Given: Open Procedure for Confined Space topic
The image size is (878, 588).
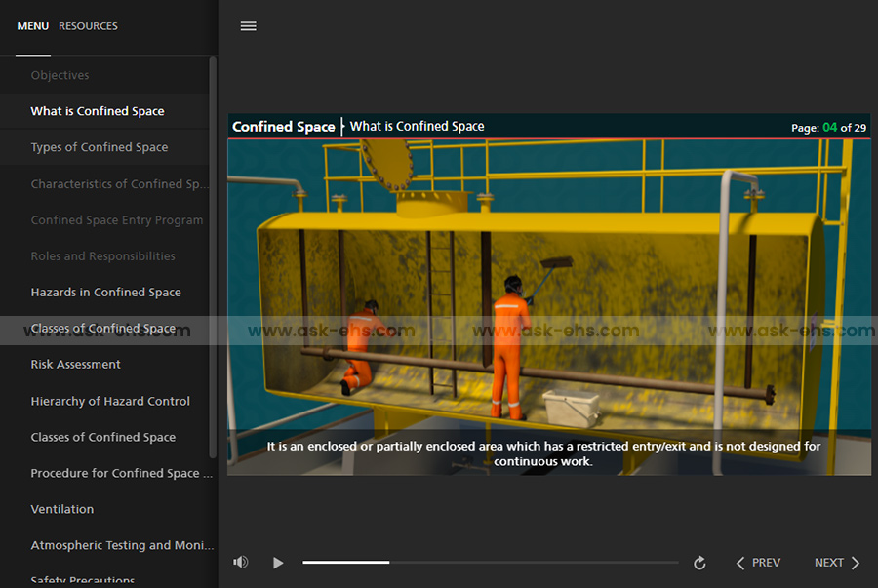Looking at the screenshot, I should [x=121, y=473].
